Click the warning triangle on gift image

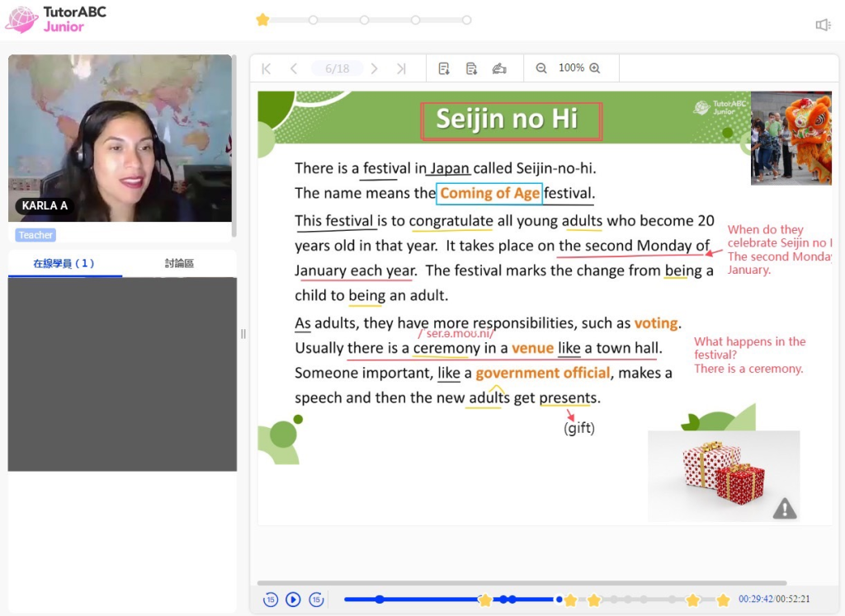pos(784,509)
